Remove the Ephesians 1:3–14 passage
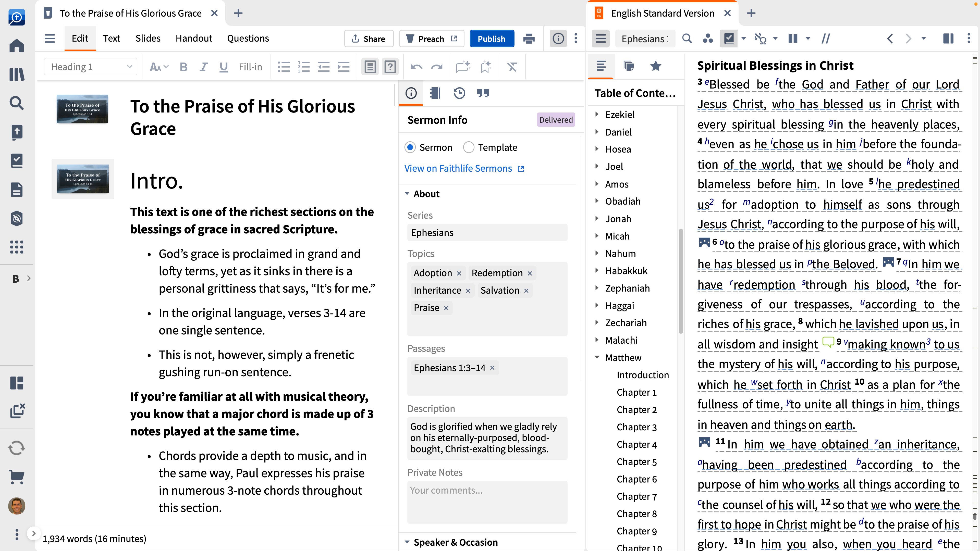 point(492,368)
